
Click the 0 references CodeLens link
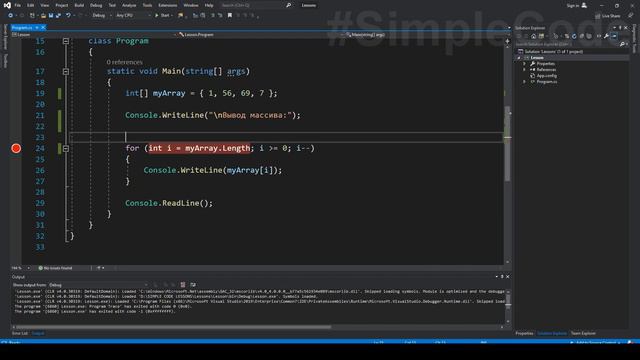124,62
